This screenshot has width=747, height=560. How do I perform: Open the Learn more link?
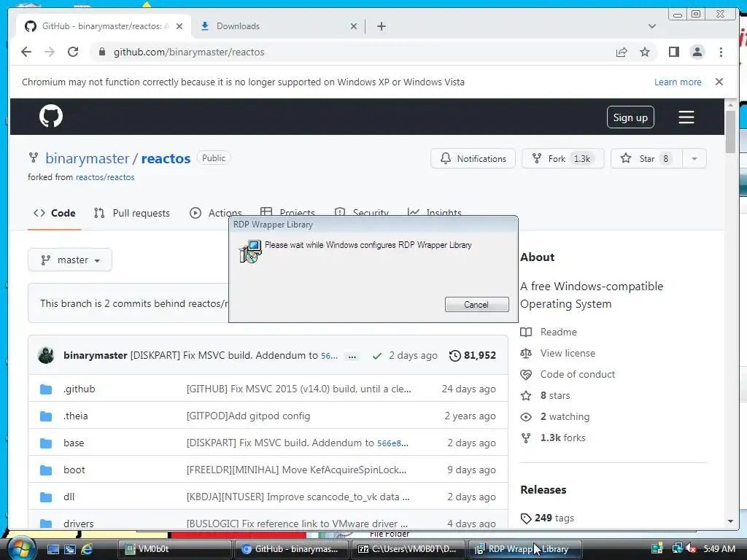pos(678,82)
